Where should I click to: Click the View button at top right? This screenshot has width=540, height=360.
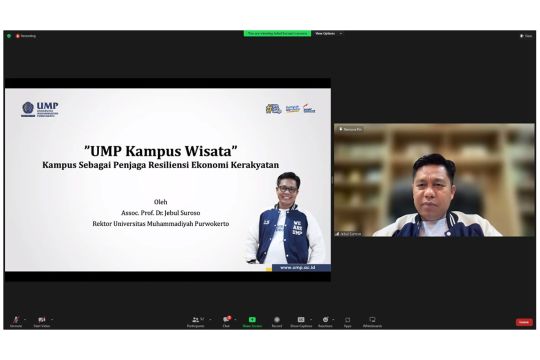tap(526, 36)
